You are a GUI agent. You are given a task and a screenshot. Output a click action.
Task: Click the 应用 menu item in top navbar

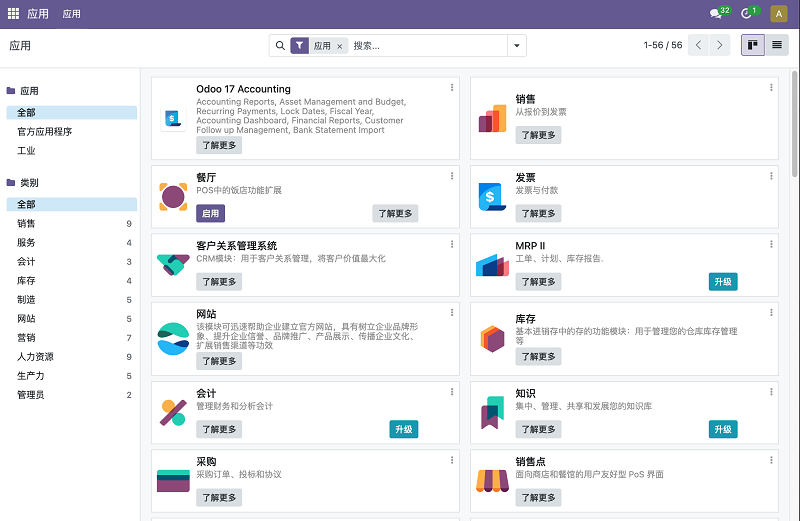pos(71,14)
